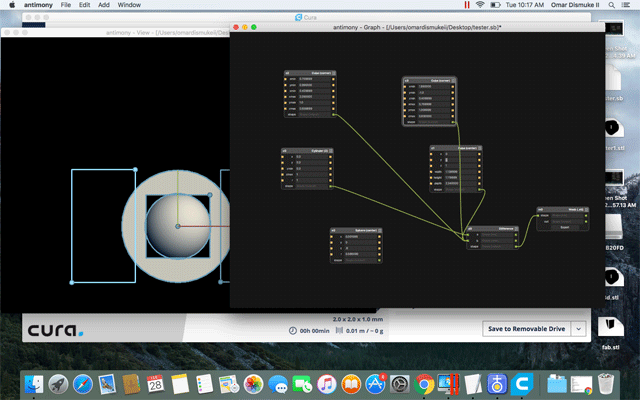Select the B20FD drive on the desktop

click(x=614, y=232)
